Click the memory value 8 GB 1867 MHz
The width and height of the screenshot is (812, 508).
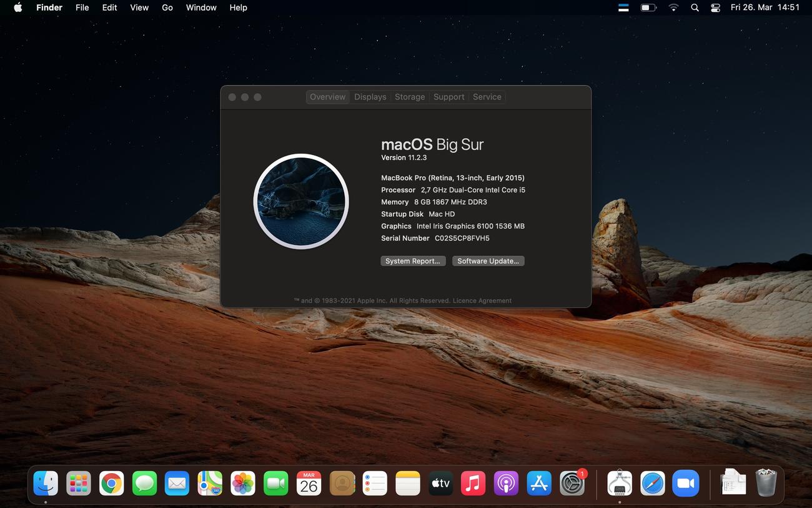[x=450, y=202]
